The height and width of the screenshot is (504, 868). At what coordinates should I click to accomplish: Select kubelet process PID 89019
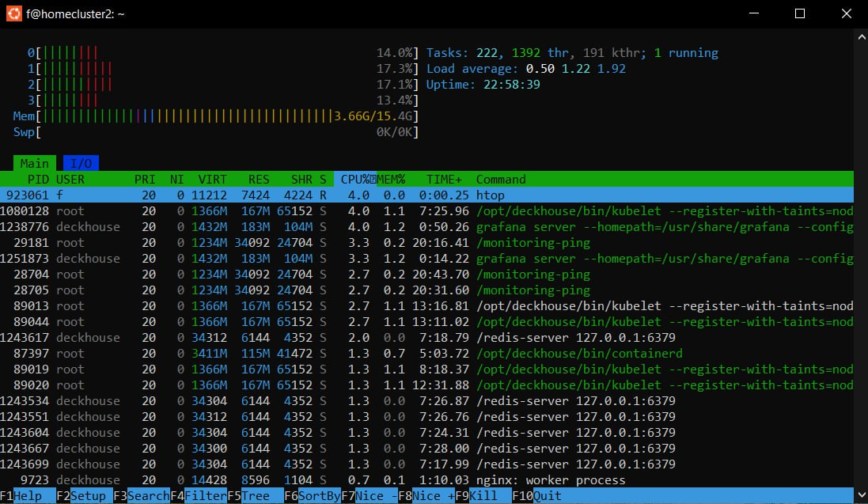(x=426, y=369)
